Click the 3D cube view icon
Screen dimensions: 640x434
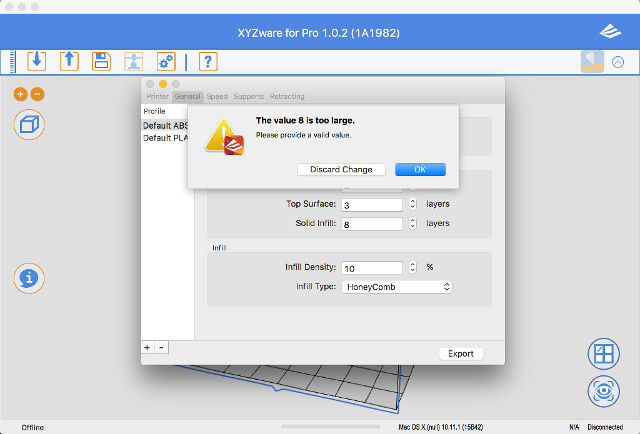point(29,125)
